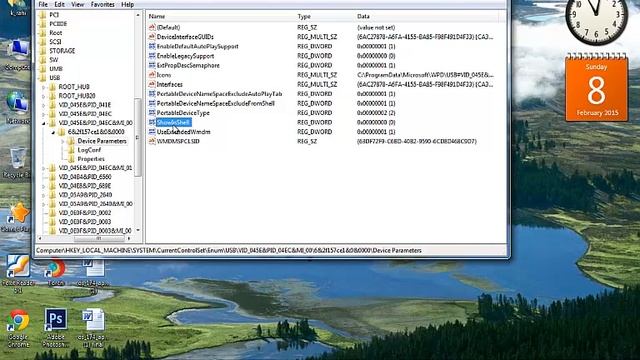Click the Interfaces value icon

(152, 84)
